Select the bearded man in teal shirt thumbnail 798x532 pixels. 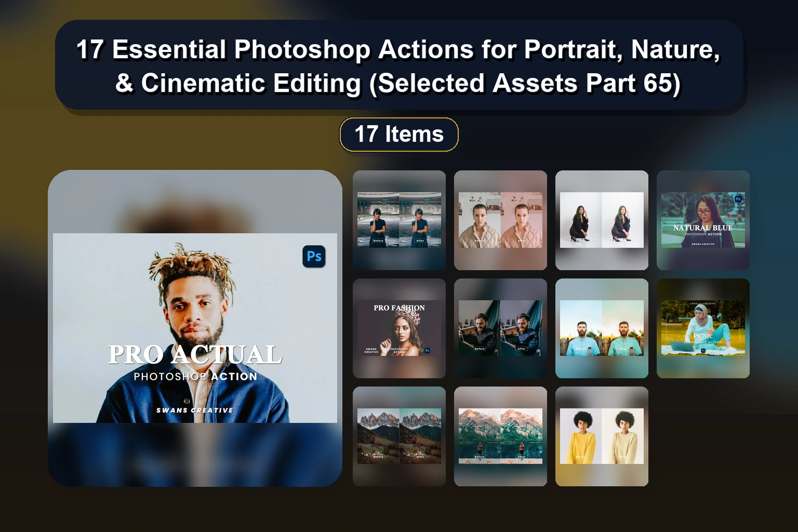[x=602, y=328]
